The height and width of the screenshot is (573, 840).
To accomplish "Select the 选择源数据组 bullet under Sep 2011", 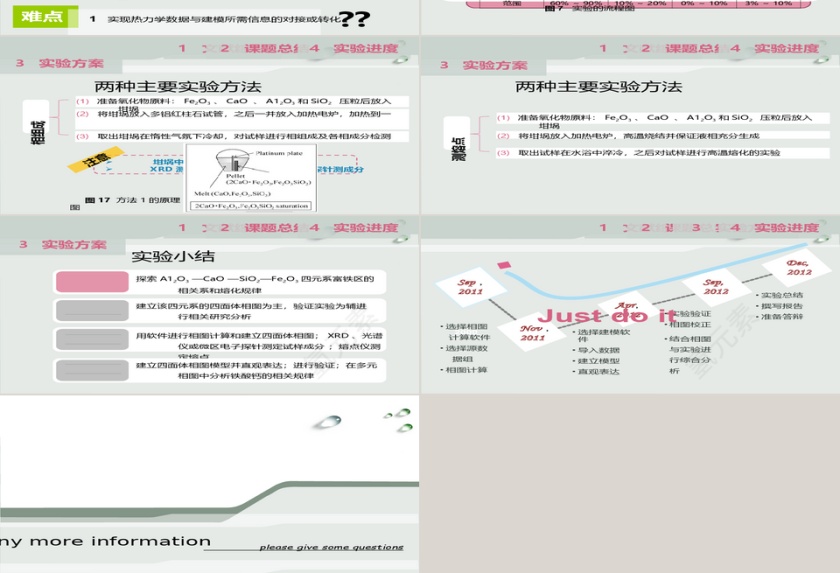I will coord(464,353).
